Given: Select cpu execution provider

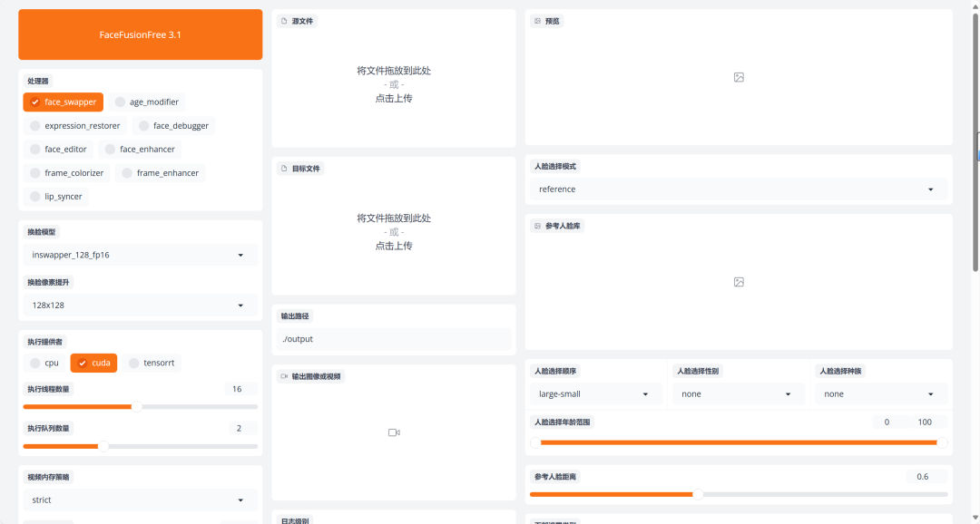Looking at the screenshot, I should [x=44, y=363].
